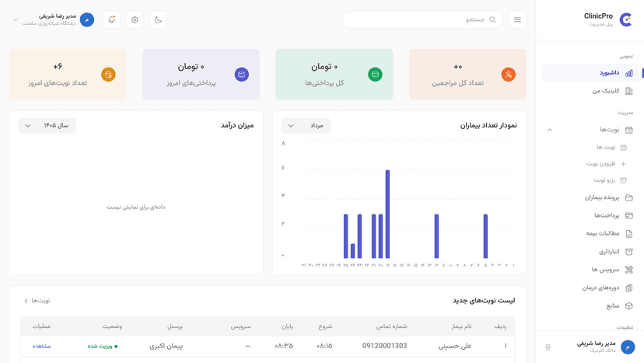Viewport: 644px width, 363px height.
Task: Click phone number 09120001303
Action: click(x=384, y=346)
